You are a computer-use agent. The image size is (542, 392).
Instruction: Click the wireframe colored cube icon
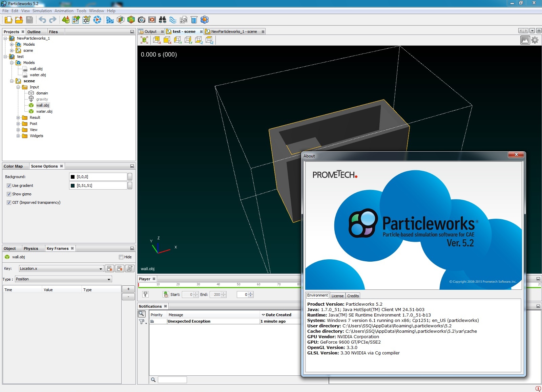[x=121, y=20]
